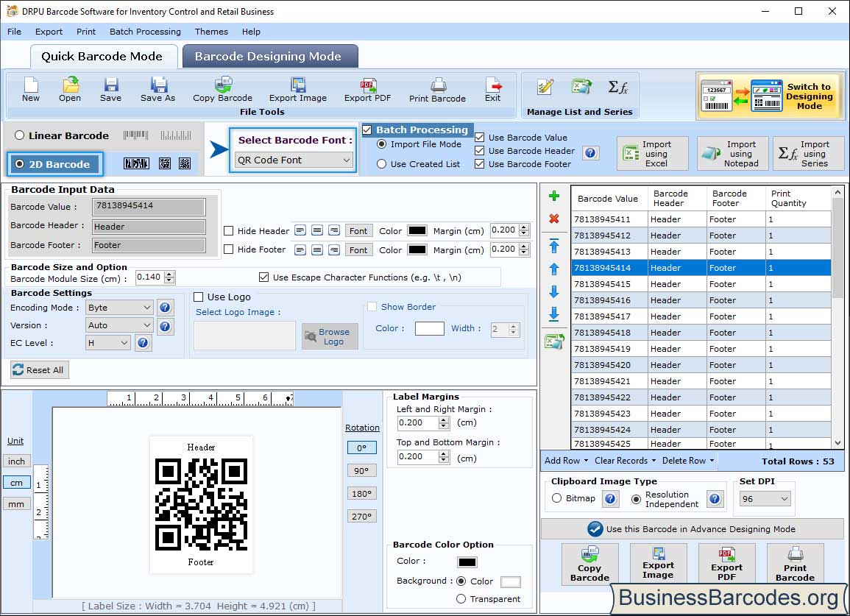This screenshot has height=616, width=850.
Task: Open the Themes menu
Action: point(211,32)
